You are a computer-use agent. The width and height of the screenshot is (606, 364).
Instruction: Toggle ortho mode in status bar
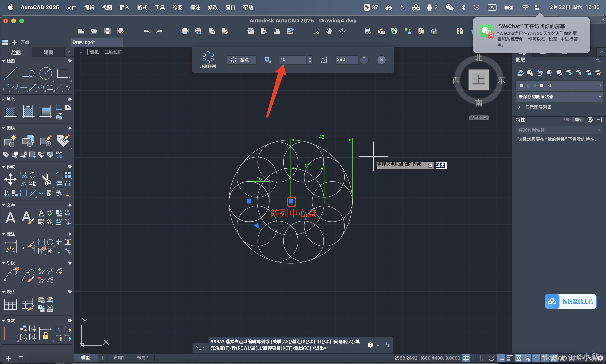tap(483, 358)
